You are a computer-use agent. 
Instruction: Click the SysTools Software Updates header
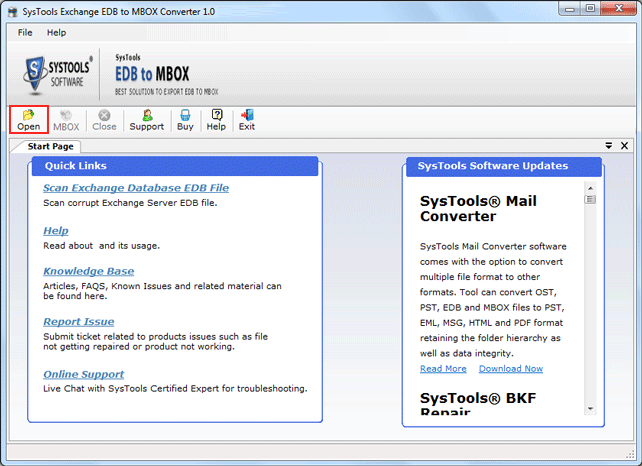(x=504, y=166)
